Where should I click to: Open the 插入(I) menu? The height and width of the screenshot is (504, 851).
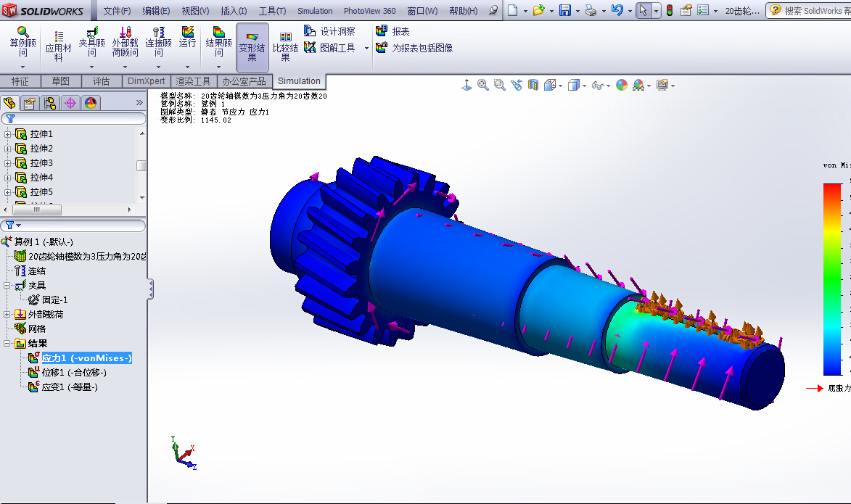234,11
